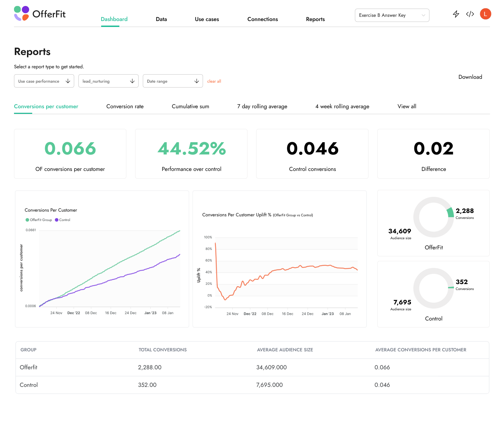Click 2,288 Conversions value
The height and width of the screenshot is (421, 504).
pos(465,211)
